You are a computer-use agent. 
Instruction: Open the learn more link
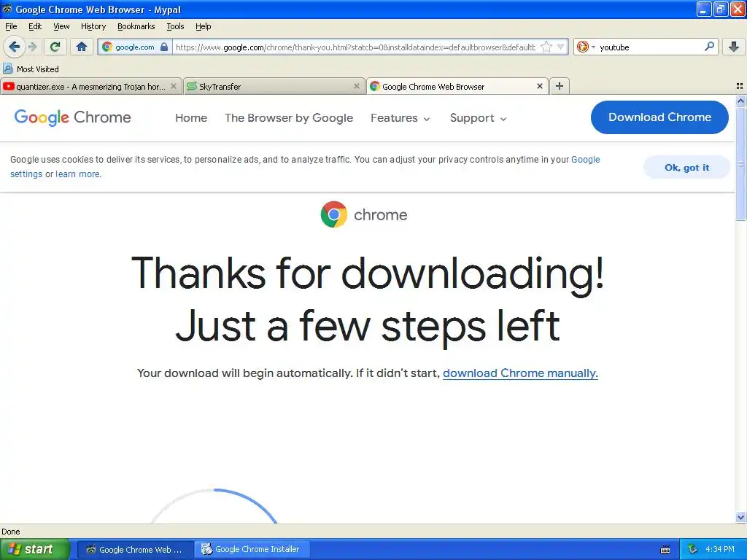(x=77, y=174)
